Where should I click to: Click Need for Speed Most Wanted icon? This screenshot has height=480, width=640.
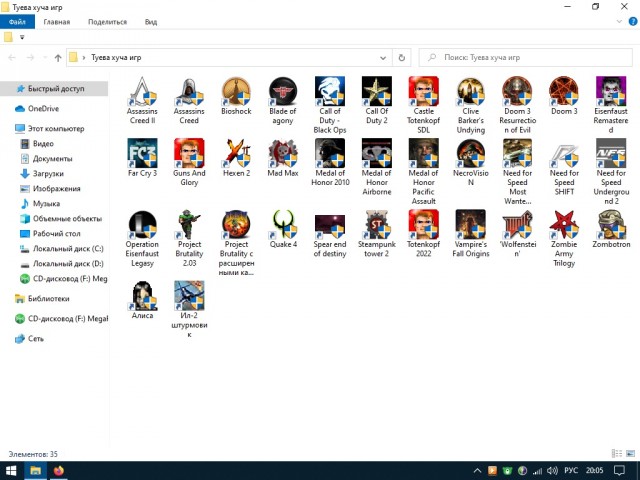(517, 153)
